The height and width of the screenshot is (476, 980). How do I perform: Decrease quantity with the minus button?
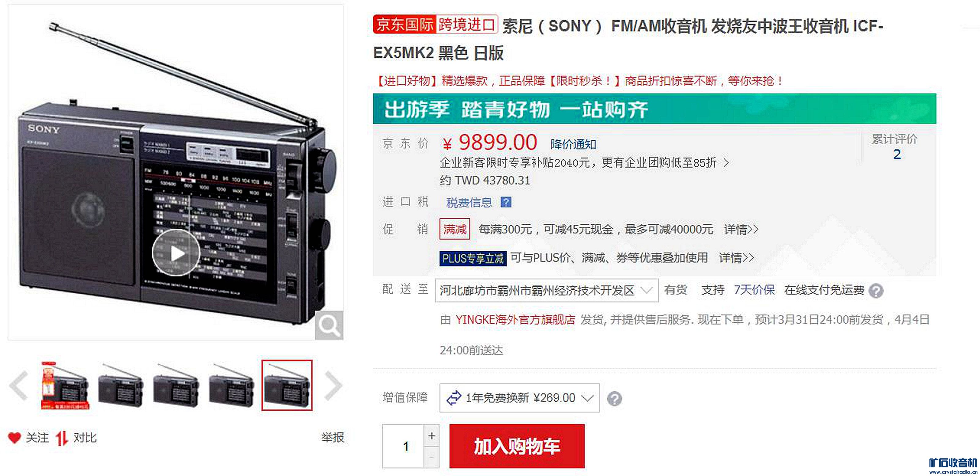(x=432, y=457)
